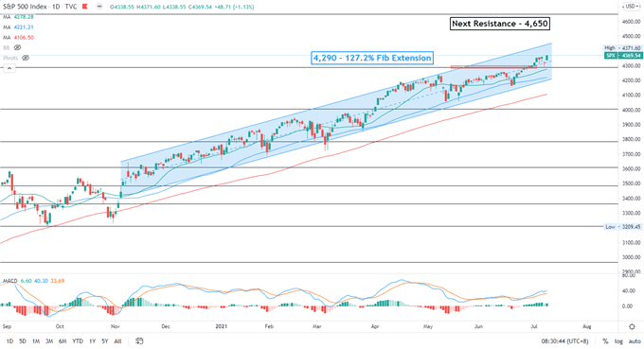Show the hidden Pivots indicator
The image size is (644, 349).
[26, 58]
